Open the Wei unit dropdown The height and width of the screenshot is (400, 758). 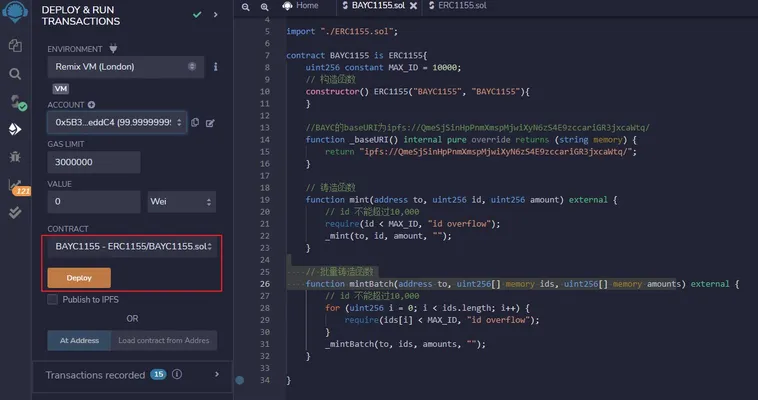181,202
